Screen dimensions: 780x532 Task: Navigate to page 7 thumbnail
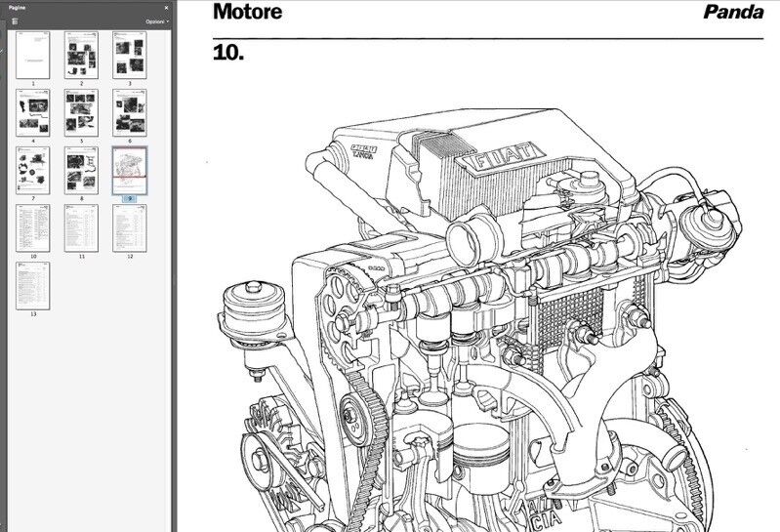pos(33,170)
